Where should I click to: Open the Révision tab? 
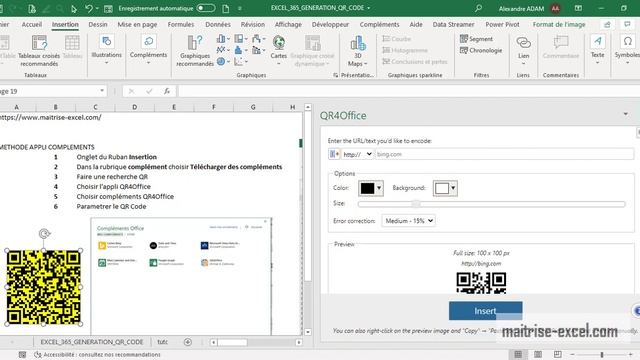(253, 24)
